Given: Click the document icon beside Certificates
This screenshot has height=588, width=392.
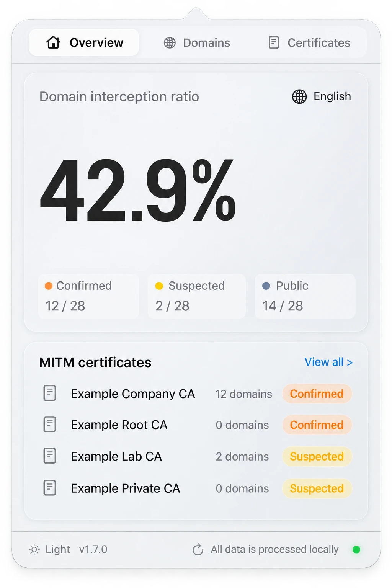Looking at the screenshot, I should pyautogui.click(x=274, y=42).
